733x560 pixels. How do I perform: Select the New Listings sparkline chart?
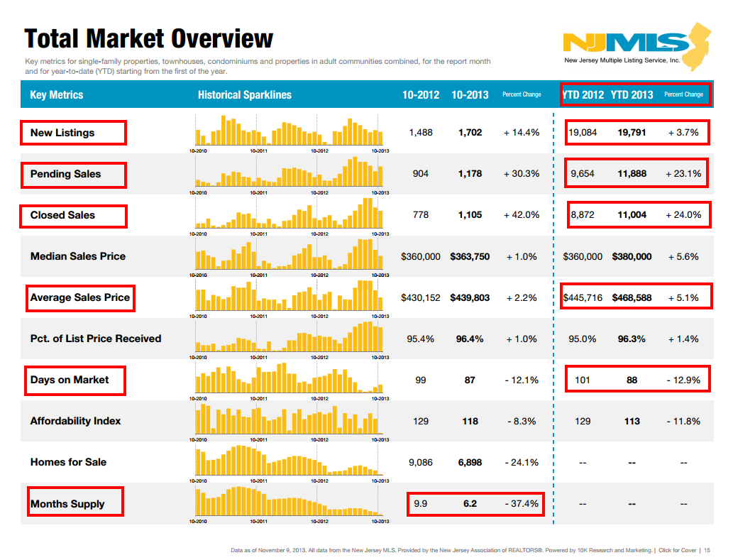click(289, 132)
